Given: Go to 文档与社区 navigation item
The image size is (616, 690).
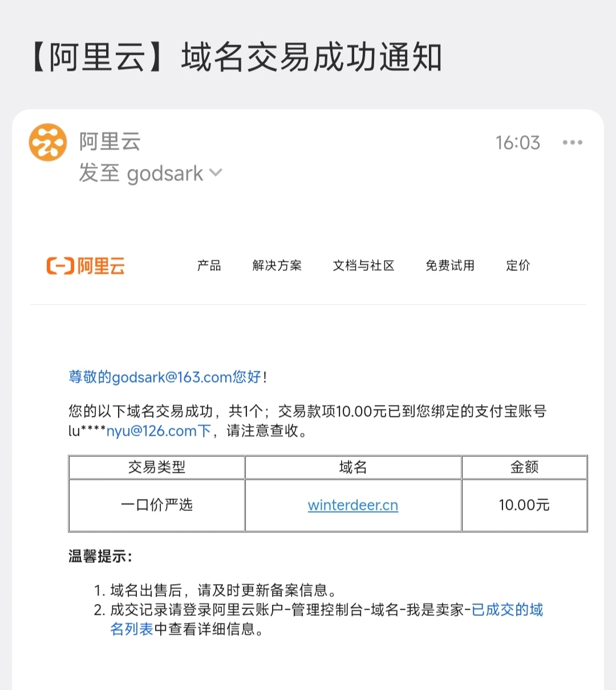Looking at the screenshot, I should [363, 266].
